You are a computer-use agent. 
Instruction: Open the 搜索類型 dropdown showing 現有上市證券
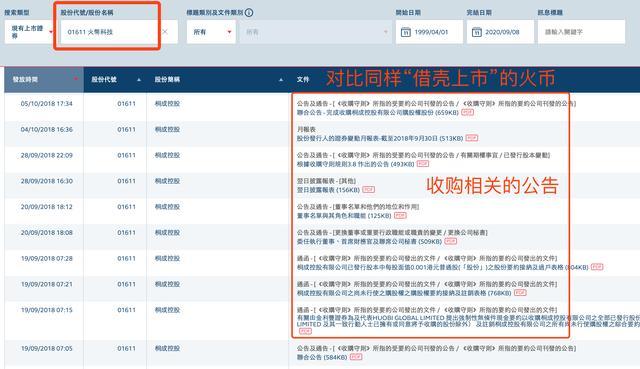[29, 32]
